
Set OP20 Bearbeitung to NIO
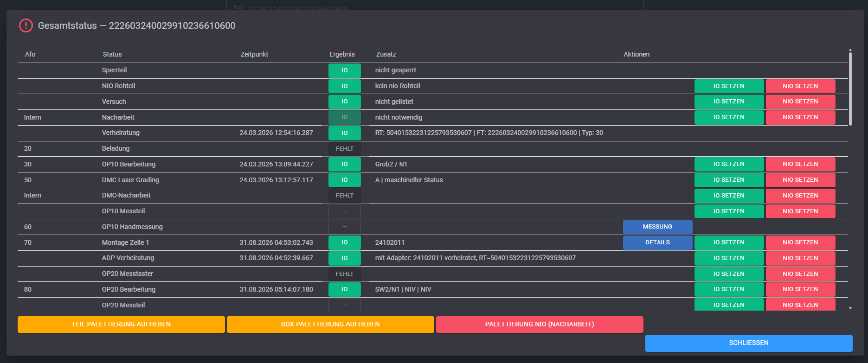pyautogui.click(x=800, y=289)
